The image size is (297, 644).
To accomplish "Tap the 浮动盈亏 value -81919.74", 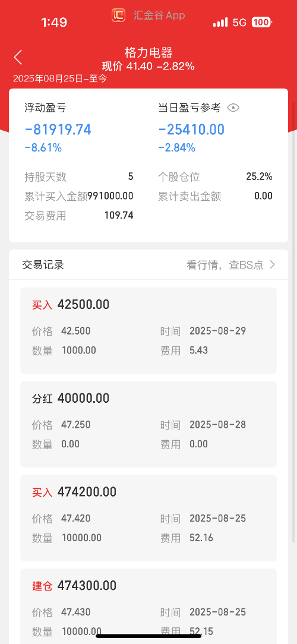I will [x=58, y=130].
